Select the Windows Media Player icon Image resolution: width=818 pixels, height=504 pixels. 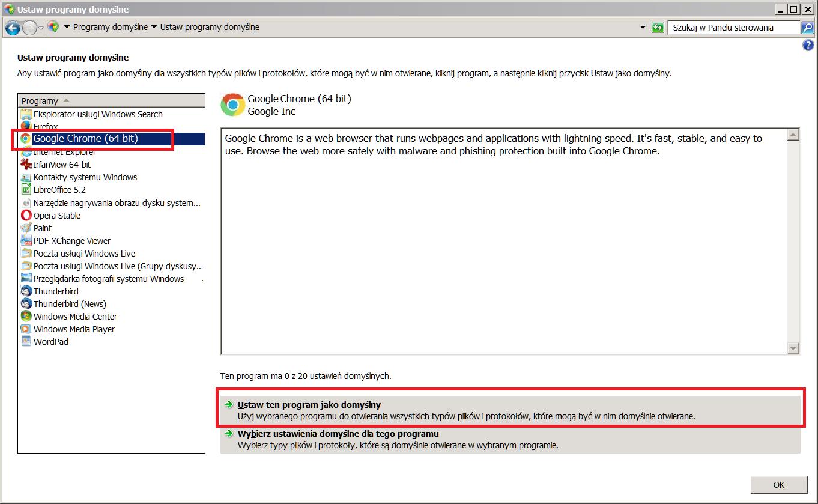(26, 329)
